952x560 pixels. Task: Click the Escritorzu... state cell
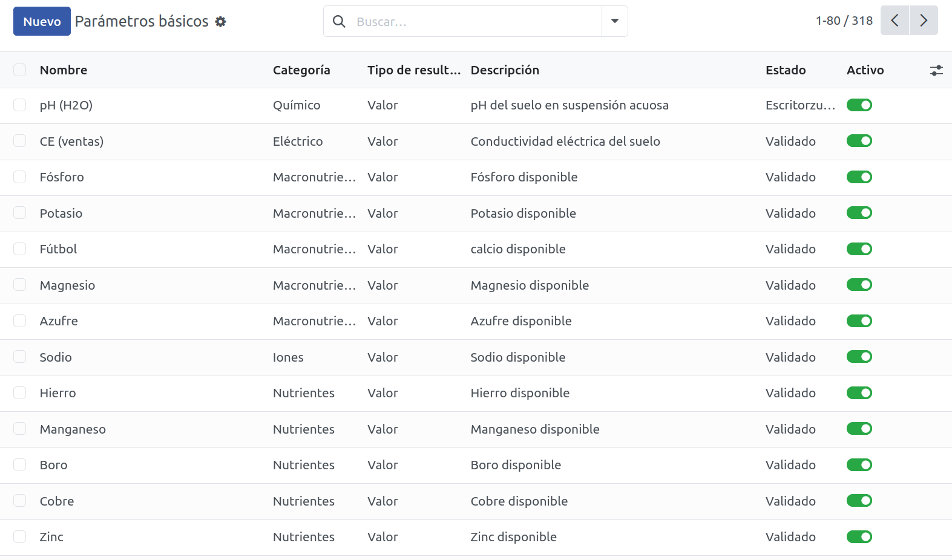800,105
